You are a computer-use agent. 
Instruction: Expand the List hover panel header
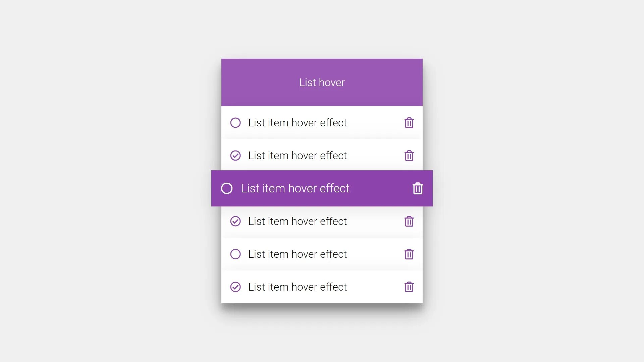322,82
